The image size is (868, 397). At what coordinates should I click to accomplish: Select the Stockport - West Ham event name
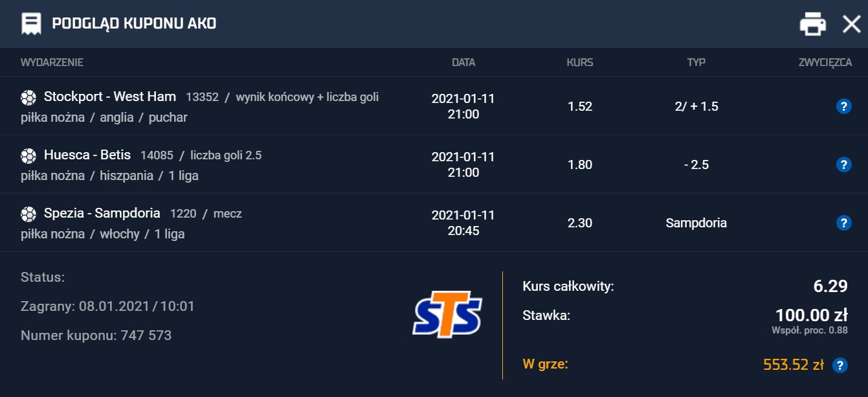tap(110, 96)
